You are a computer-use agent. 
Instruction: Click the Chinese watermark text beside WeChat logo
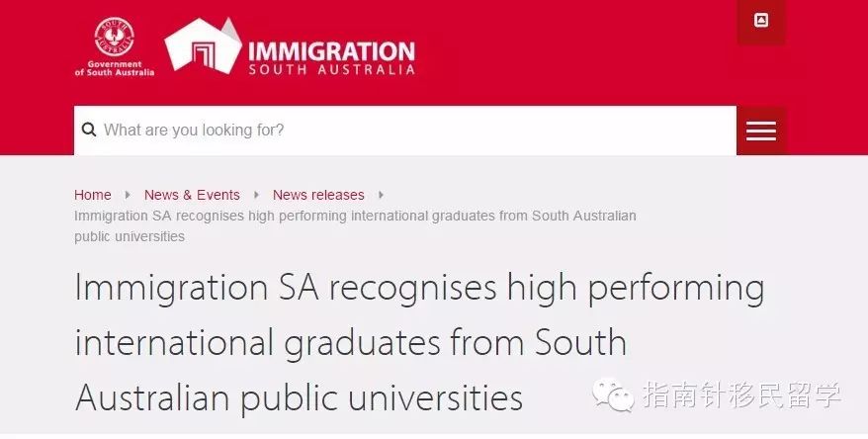[x=742, y=395]
